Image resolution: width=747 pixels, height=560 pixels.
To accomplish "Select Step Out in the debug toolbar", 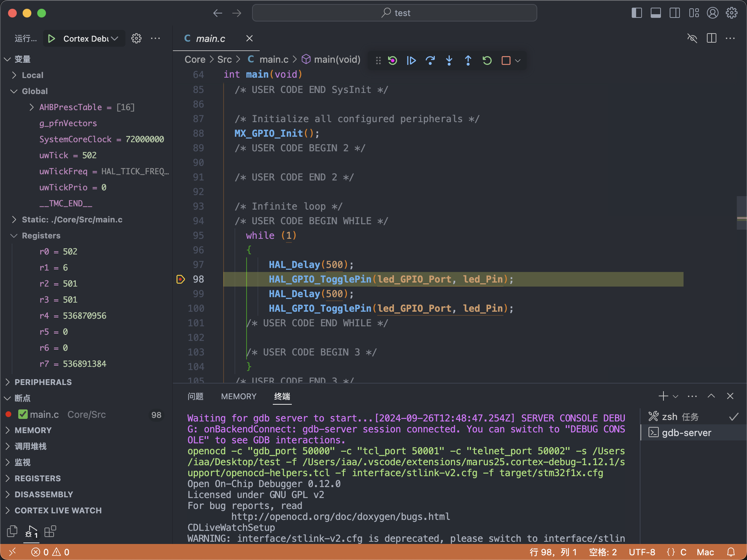I will [x=468, y=61].
